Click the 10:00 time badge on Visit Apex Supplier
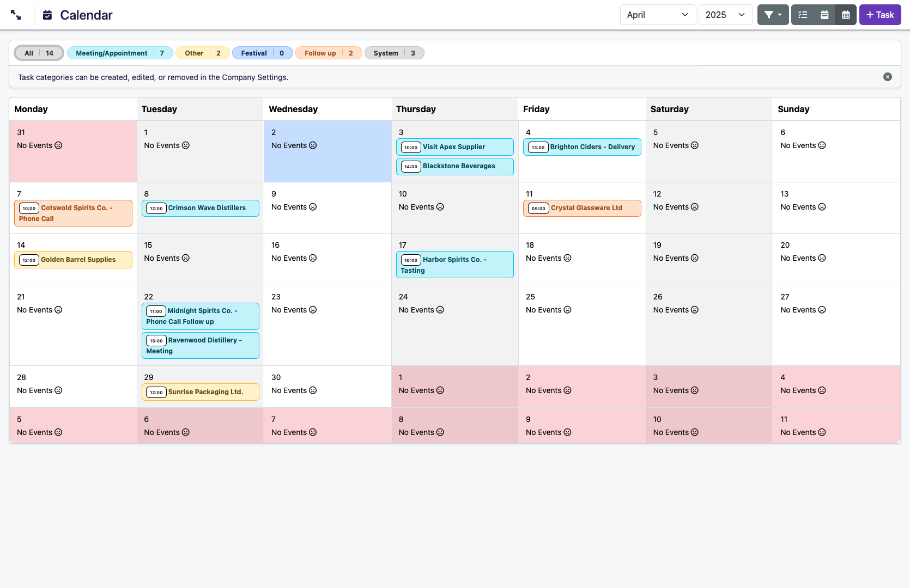The height and width of the screenshot is (588, 910). coord(410,147)
